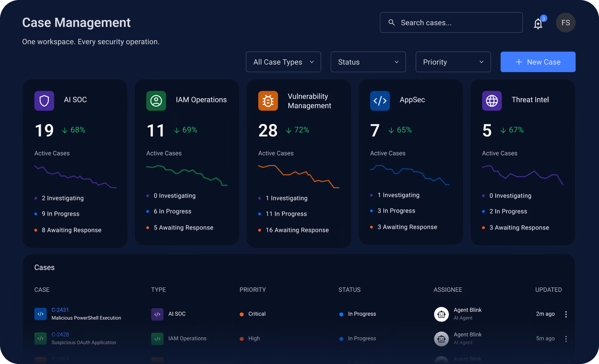
Task: Click the notification bell icon
Action: [x=538, y=23]
